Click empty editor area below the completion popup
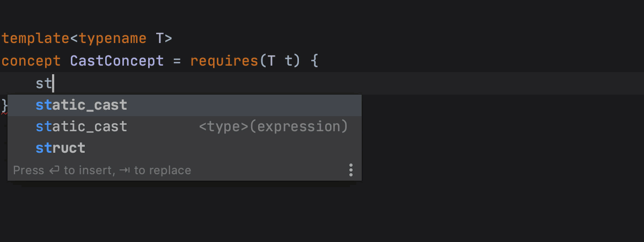Viewport: 644px width, 242px height. tap(322, 212)
